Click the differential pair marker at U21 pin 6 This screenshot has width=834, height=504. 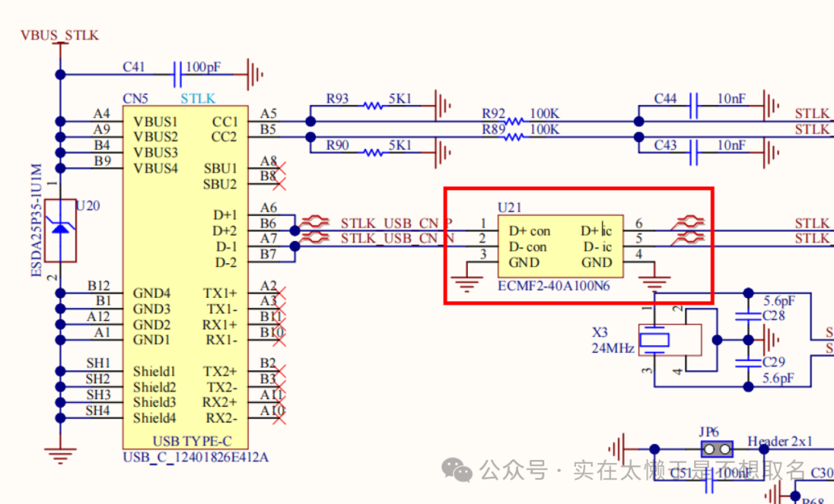(687, 223)
